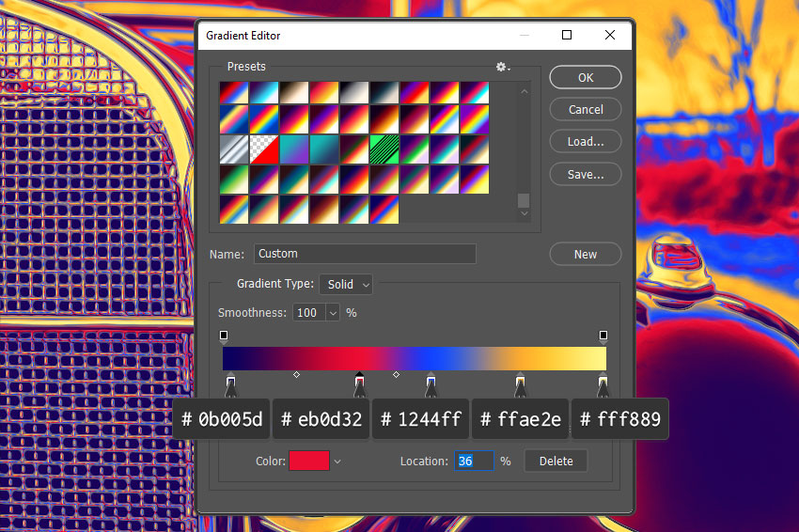Choose the black-to-white grayscale preset
Viewport: 799px width, 532px height.
pyautogui.click(x=354, y=92)
